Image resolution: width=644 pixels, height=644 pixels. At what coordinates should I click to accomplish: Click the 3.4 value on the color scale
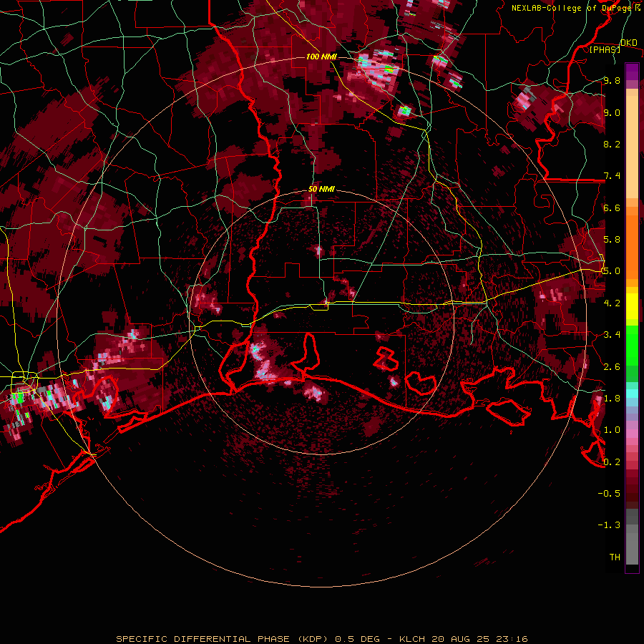[612, 335]
